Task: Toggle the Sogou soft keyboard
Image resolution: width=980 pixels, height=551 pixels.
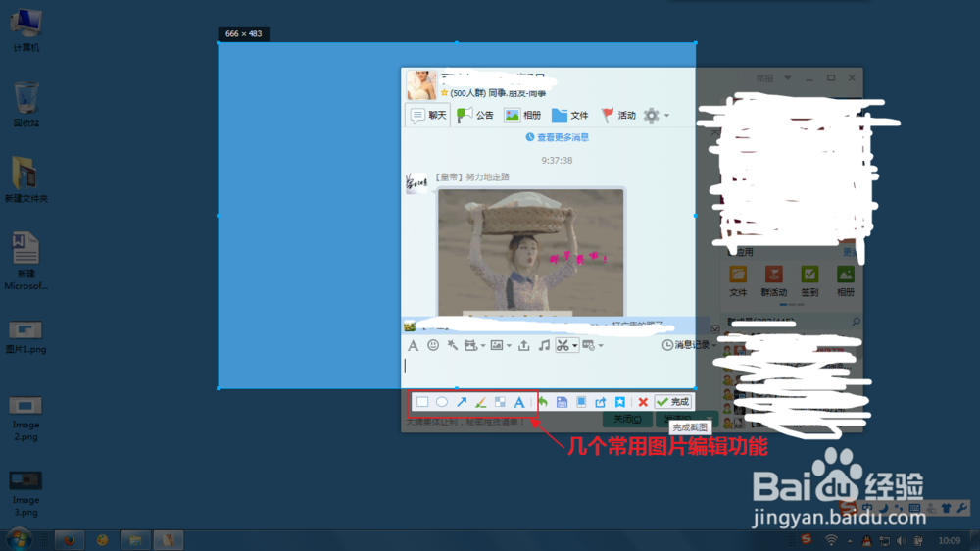Action: pos(914,508)
